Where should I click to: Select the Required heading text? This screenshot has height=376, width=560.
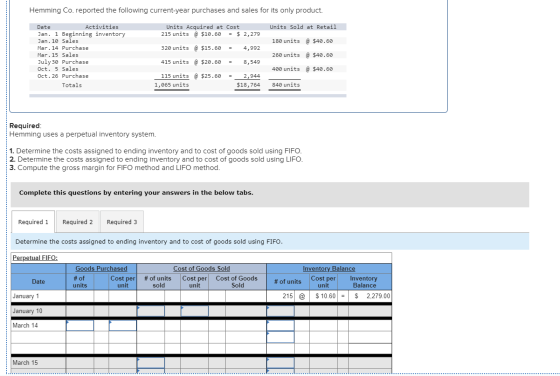click(x=25, y=126)
